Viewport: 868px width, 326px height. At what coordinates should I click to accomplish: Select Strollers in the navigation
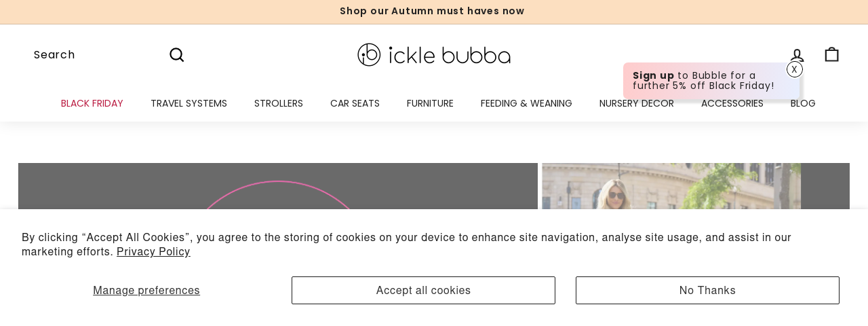coord(279,103)
